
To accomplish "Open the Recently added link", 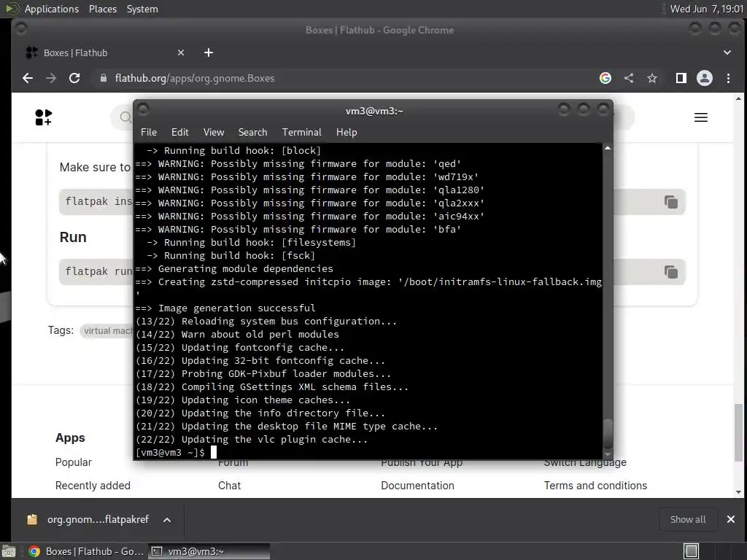I will click(x=93, y=485).
